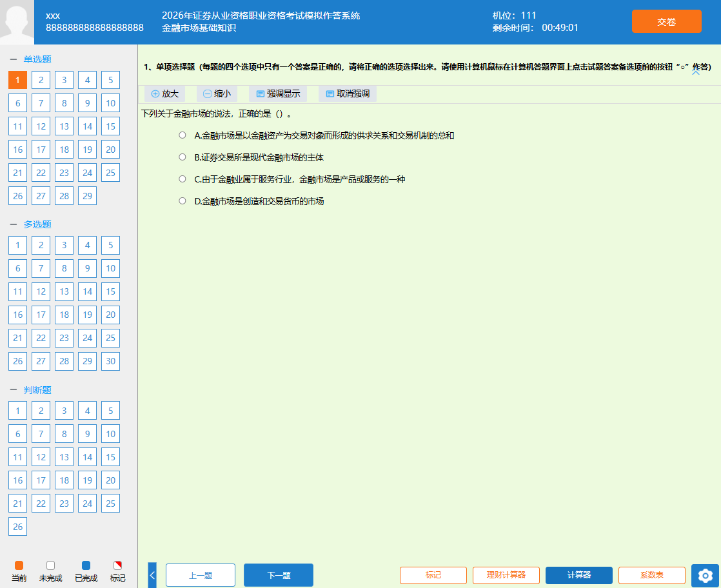Collapse the sidebar with the left arrow
721x588 pixels.
point(152,575)
